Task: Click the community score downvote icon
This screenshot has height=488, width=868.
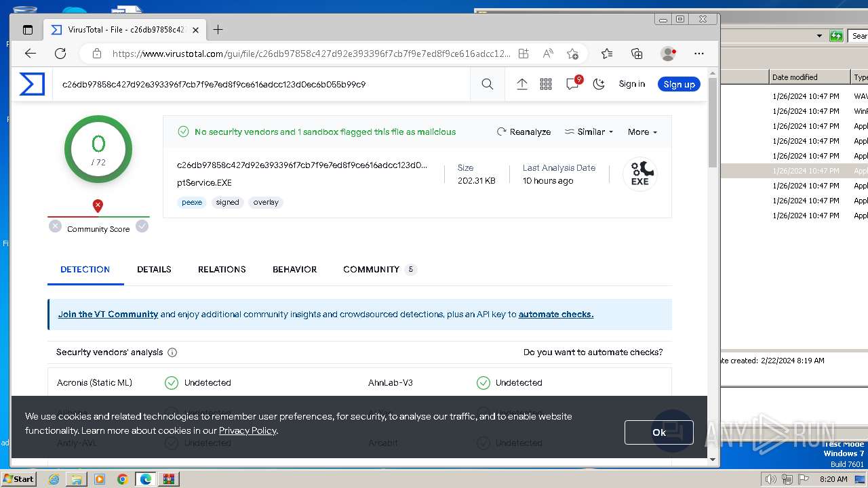Action: click(x=55, y=226)
